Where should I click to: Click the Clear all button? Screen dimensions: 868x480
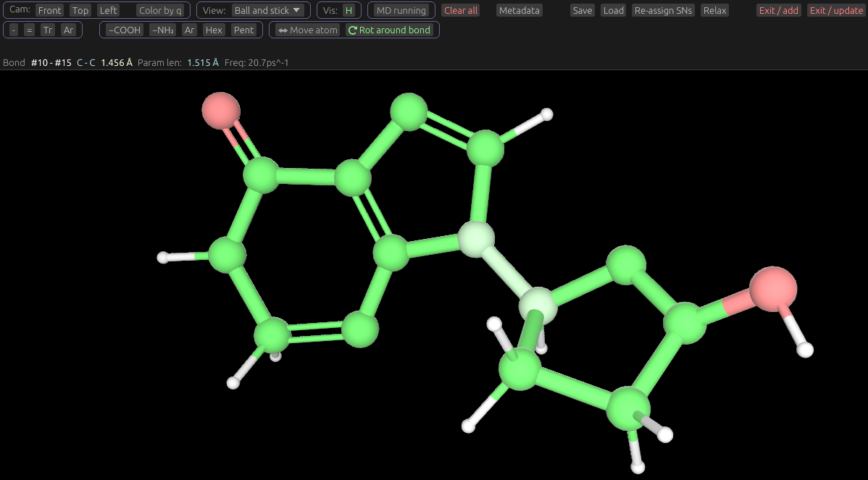point(461,10)
